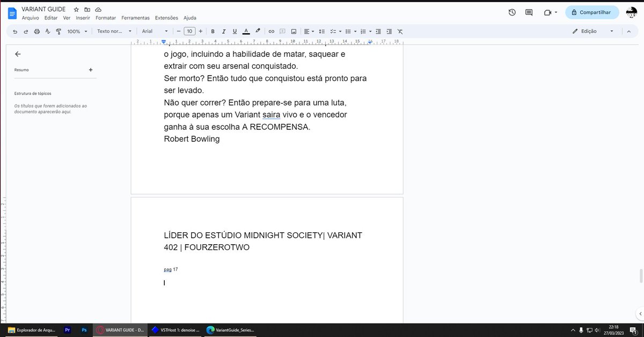
Task: Open the Google Docs home icon
Action: (12, 13)
